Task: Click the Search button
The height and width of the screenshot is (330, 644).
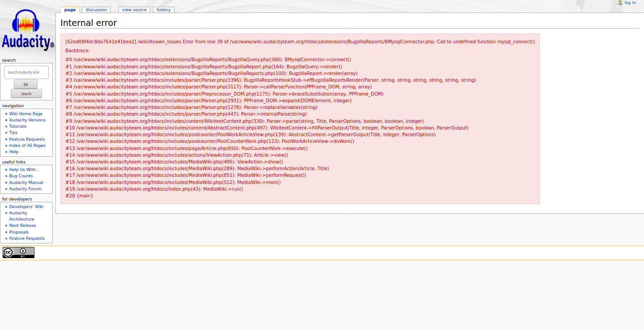Action: (x=26, y=94)
